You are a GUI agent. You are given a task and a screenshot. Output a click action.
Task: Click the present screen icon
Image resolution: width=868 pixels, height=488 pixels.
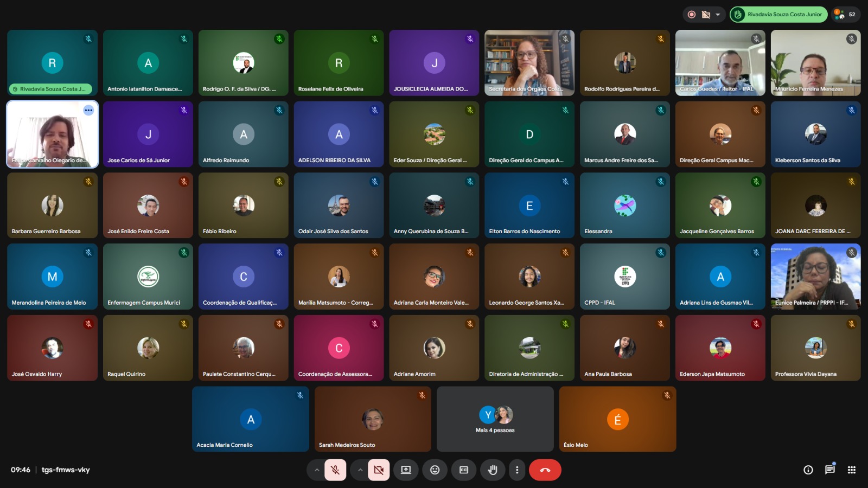click(406, 470)
